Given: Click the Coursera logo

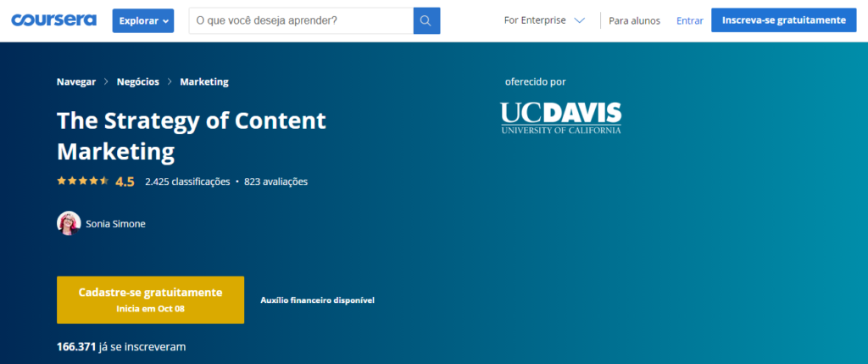Looking at the screenshot, I should pyautogui.click(x=53, y=20).
